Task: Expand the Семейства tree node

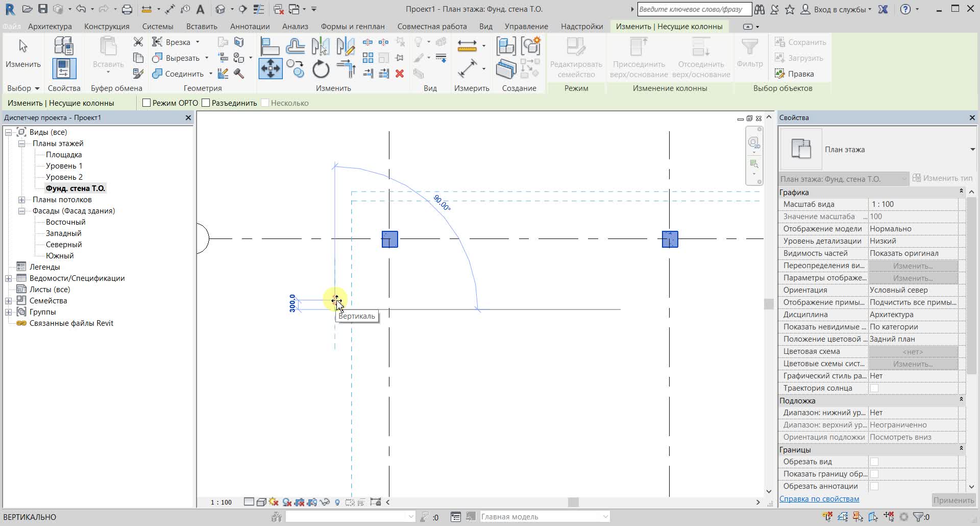Action: (x=9, y=301)
